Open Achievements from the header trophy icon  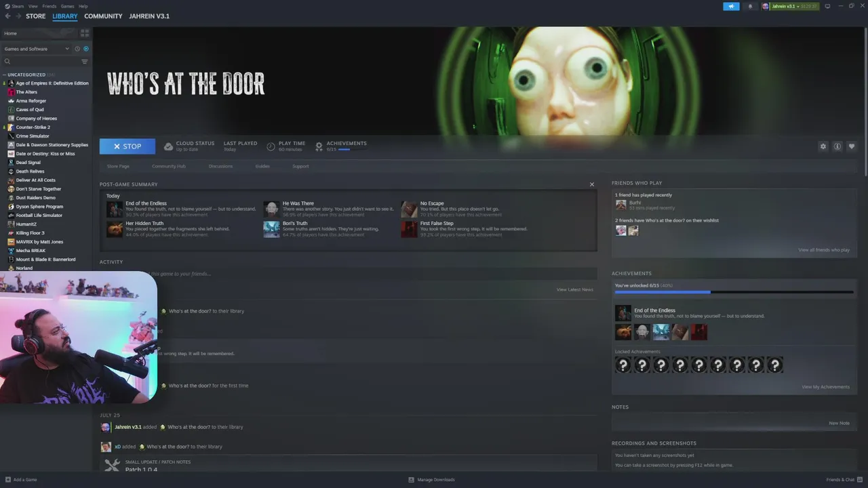[x=319, y=146]
